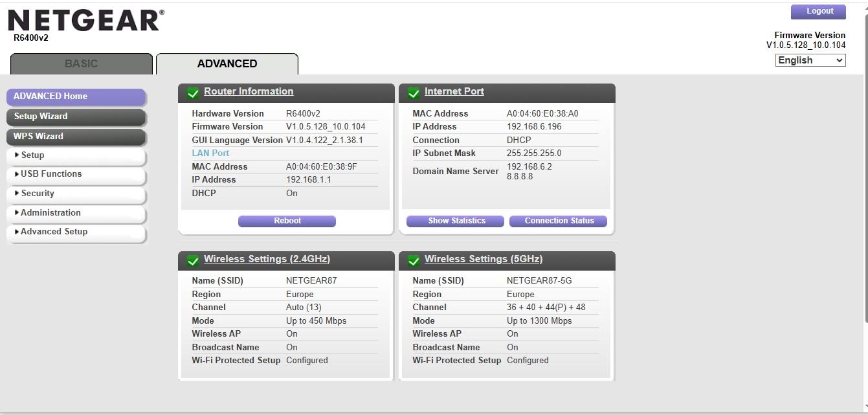Click the GUI Language Version value V1.0.4.122_2.1.38.1

point(324,140)
